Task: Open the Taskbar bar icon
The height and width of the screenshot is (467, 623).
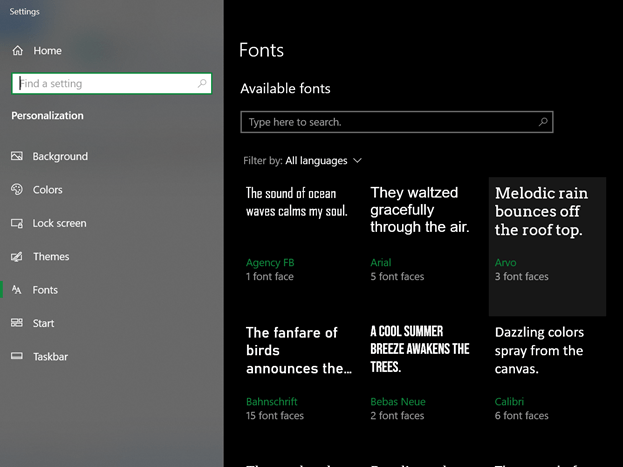Action: tap(17, 356)
